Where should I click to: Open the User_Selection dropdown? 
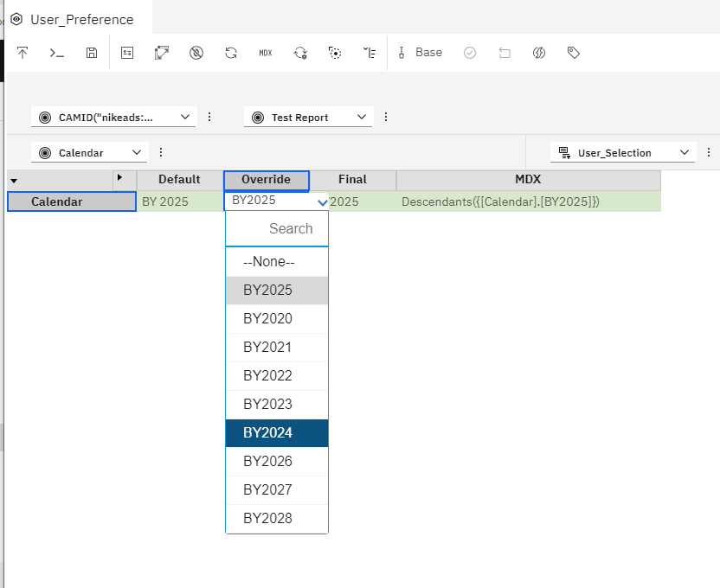tap(622, 152)
